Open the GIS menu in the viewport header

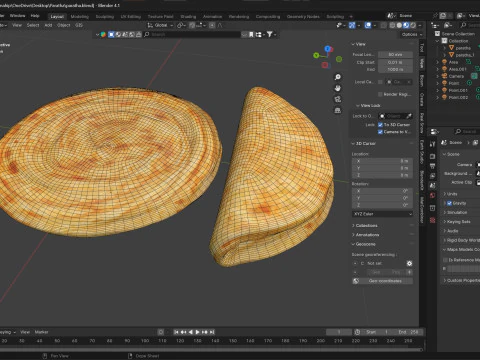[79, 25]
